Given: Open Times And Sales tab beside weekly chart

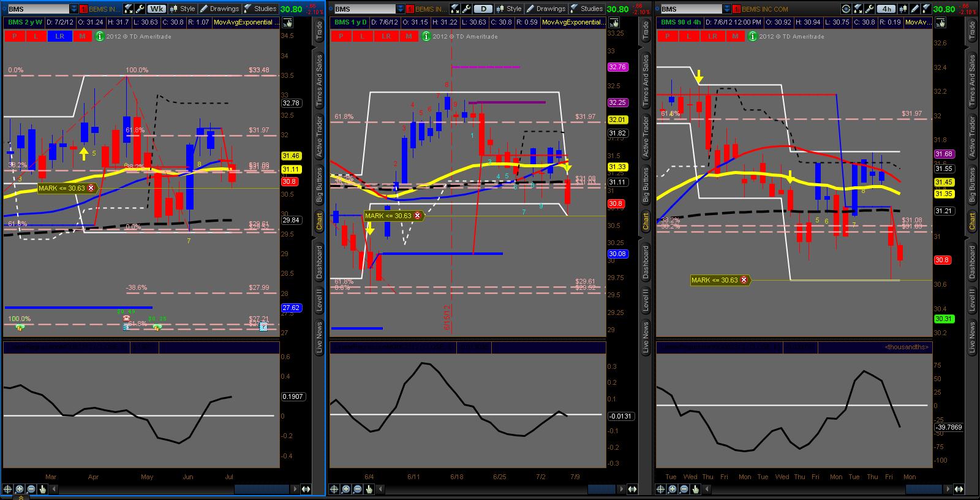Looking at the screenshot, I should (319, 81).
